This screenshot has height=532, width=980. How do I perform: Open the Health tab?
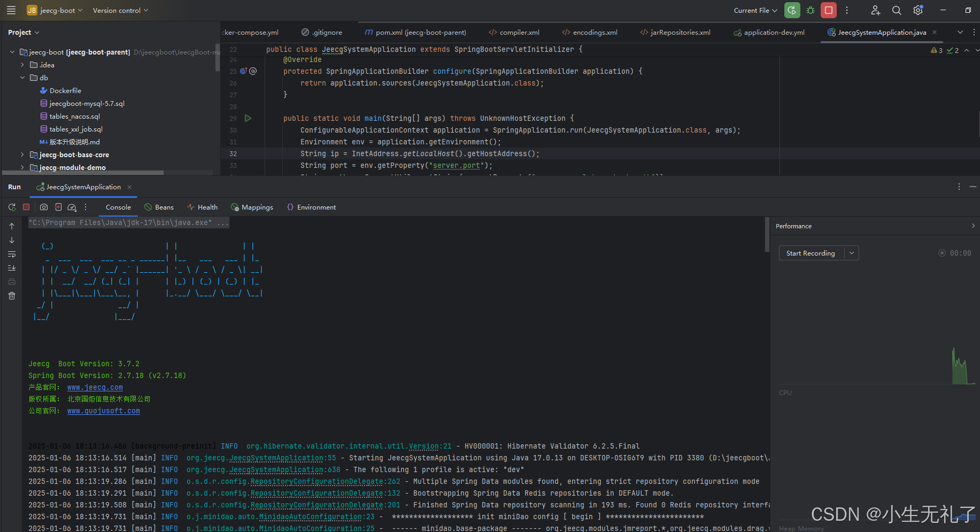click(x=203, y=207)
